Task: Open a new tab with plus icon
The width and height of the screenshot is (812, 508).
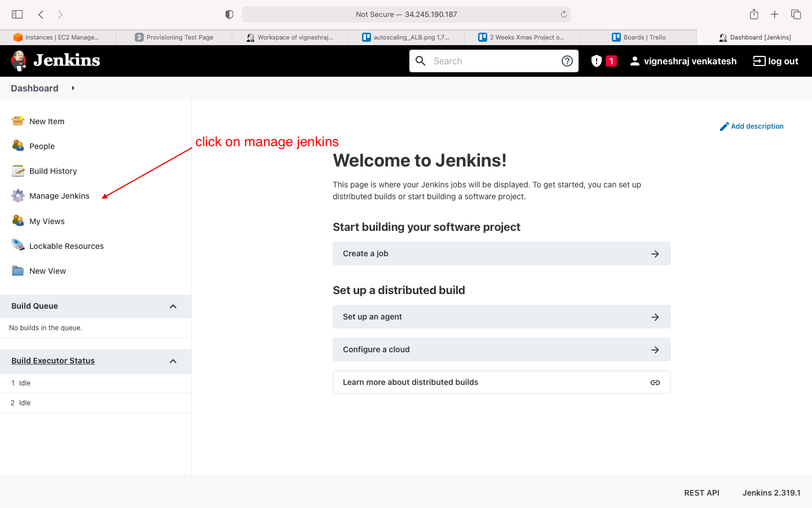Action: pos(775,14)
